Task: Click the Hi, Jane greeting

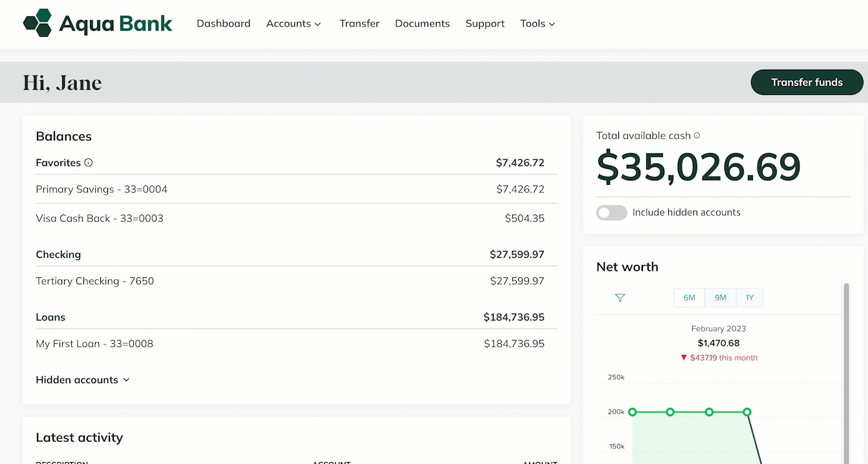Action: 62,83
